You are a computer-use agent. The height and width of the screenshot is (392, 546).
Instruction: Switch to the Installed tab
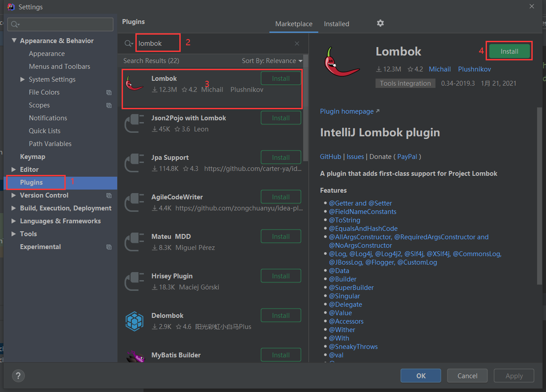pyautogui.click(x=336, y=24)
